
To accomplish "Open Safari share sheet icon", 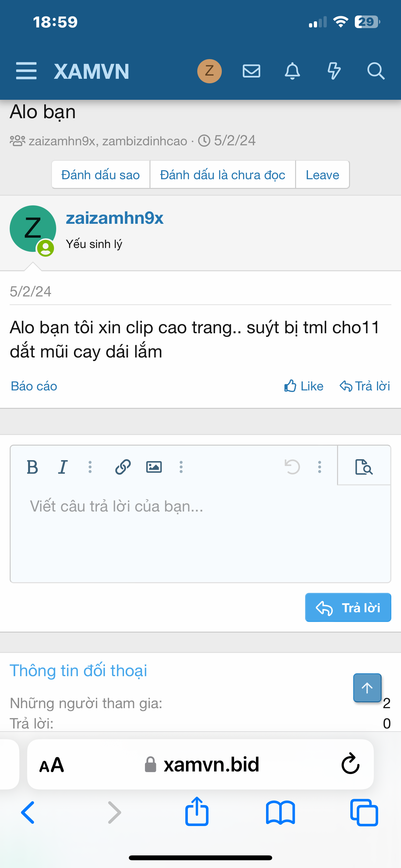I will (197, 812).
